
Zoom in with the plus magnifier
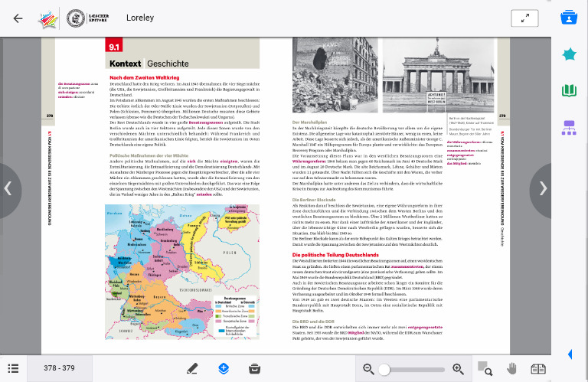click(459, 369)
